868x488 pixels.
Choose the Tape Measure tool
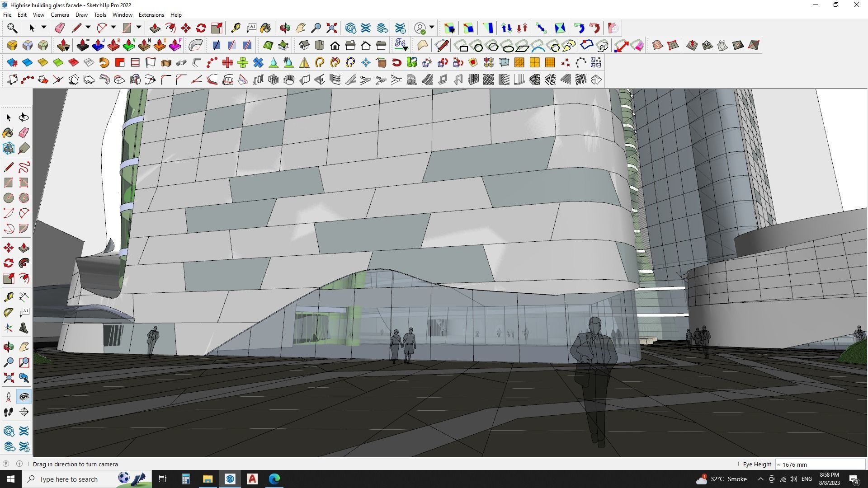tap(8, 296)
